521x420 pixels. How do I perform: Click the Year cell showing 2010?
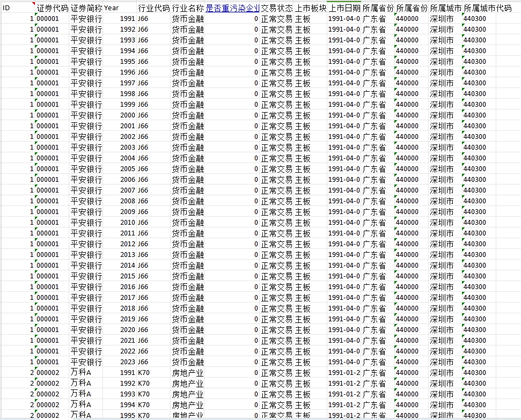120,222
